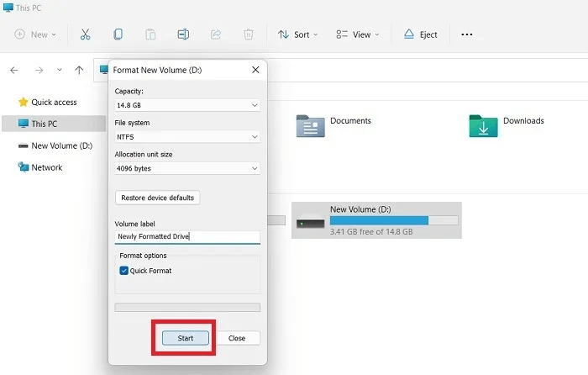588x375 pixels.
Task: Open the Downloads folder icon
Action: pyautogui.click(x=483, y=124)
